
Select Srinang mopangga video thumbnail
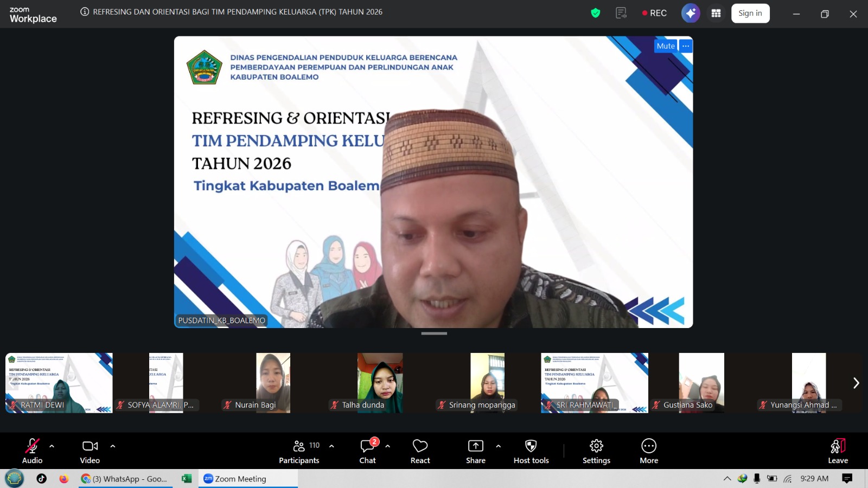tap(487, 383)
